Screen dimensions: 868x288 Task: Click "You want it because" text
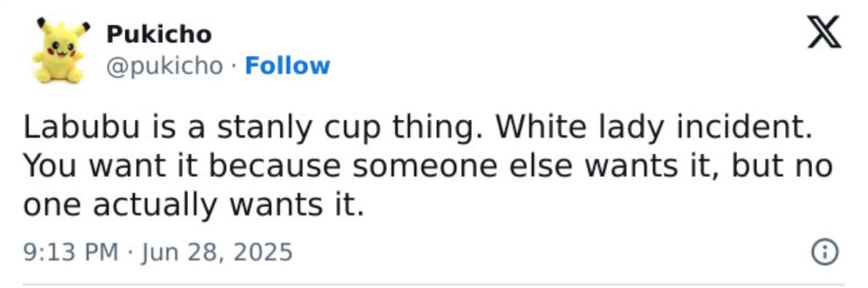click(x=181, y=167)
